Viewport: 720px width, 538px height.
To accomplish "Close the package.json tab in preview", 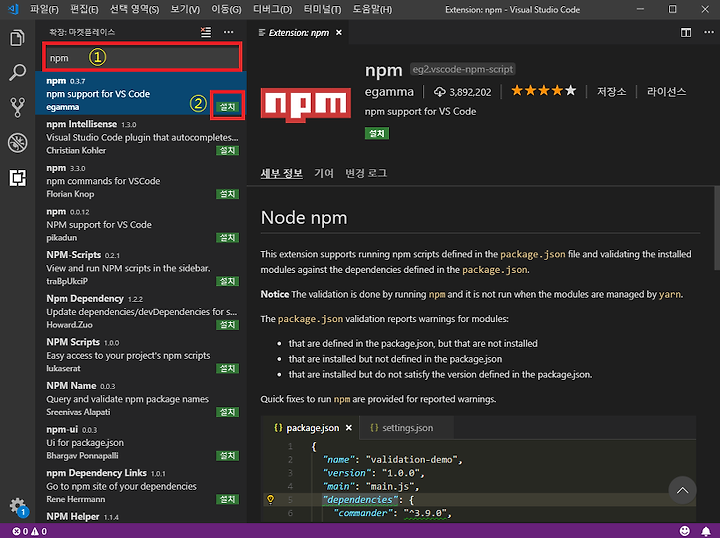I will pyautogui.click(x=349, y=428).
